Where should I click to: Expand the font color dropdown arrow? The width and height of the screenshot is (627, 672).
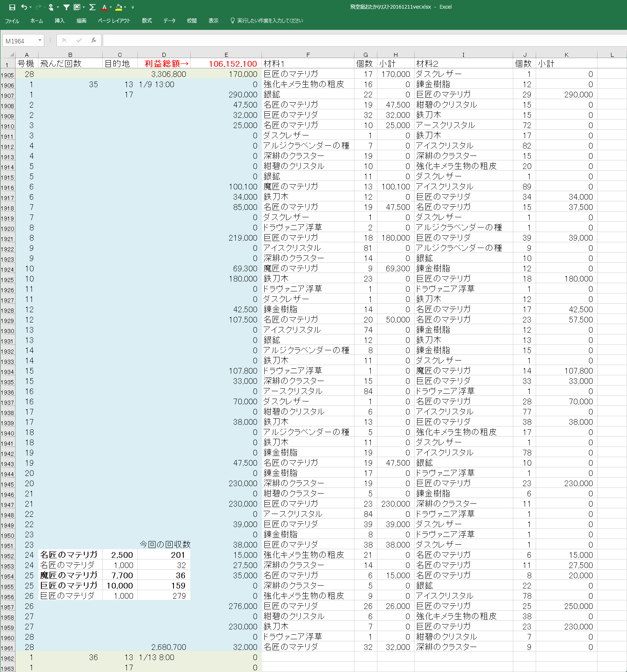pyautogui.click(x=111, y=7)
